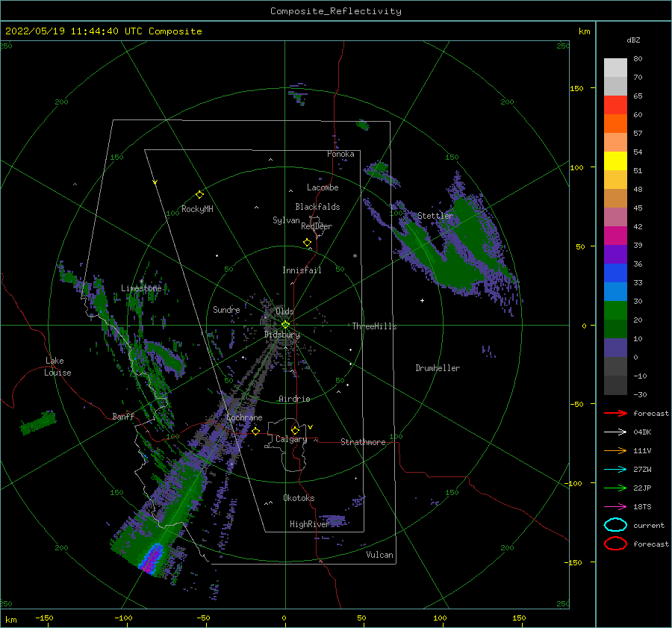Screen dimensions: 672x628
Task: Click the white asterisk marker above Limestone
Action: (x=141, y=282)
